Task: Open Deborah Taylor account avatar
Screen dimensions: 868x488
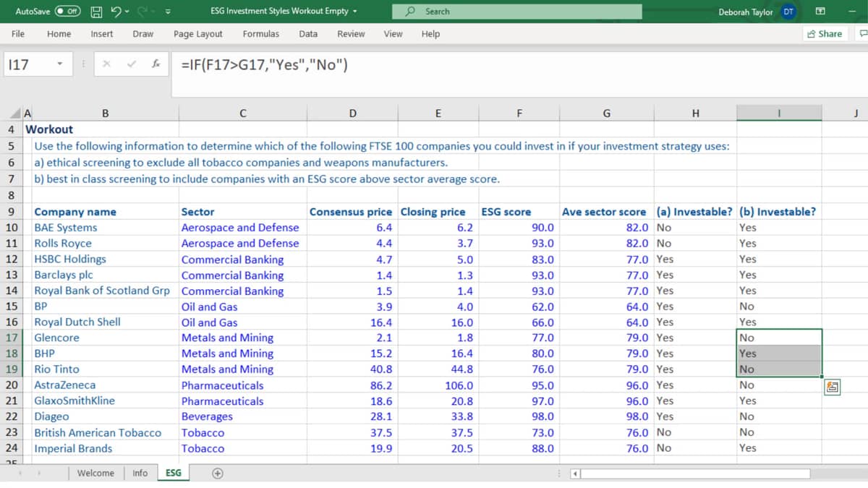Action: (x=788, y=12)
